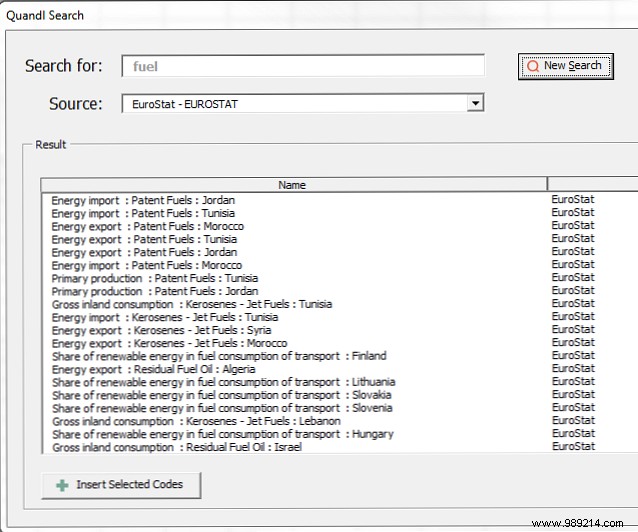This screenshot has width=638, height=532.
Task: Click the New Search button
Action: click(566, 66)
